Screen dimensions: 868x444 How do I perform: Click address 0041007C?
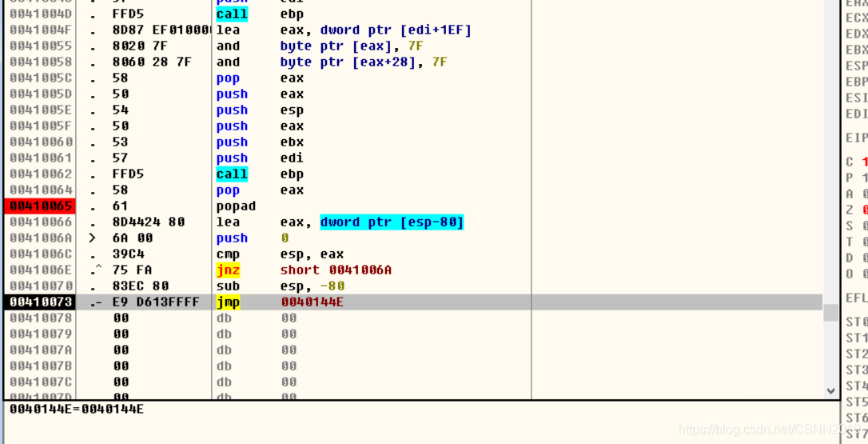[41, 382]
